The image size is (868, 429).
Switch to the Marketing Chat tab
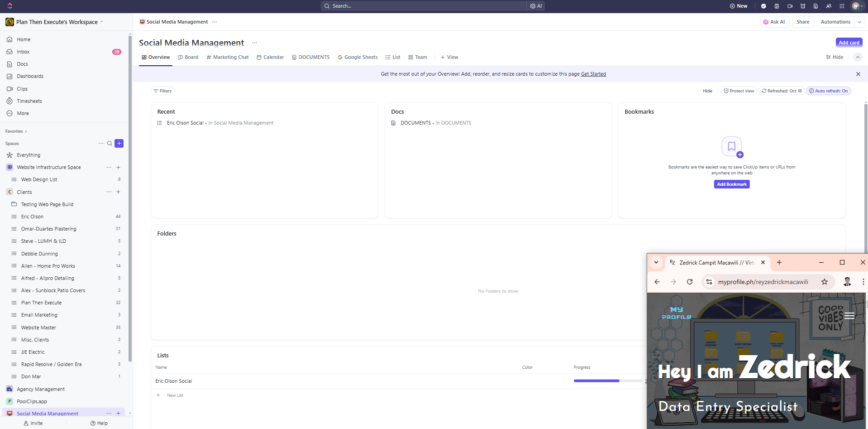tap(228, 57)
